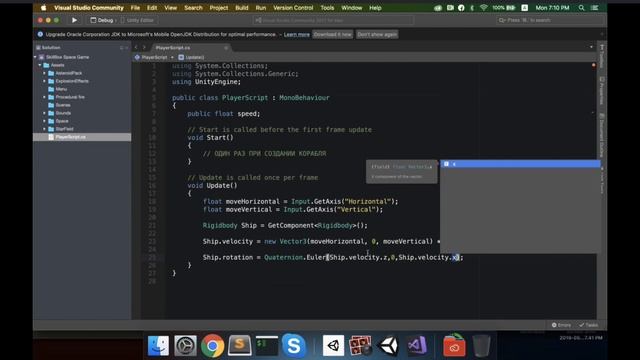The height and width of the screenshot is (360, 640).
Task: Open the Properties side pad
Action: (x=602, y=91)
